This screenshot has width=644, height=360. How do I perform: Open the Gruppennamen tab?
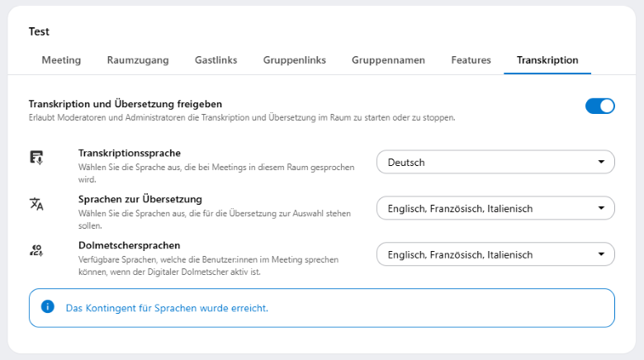click(388, 60)
